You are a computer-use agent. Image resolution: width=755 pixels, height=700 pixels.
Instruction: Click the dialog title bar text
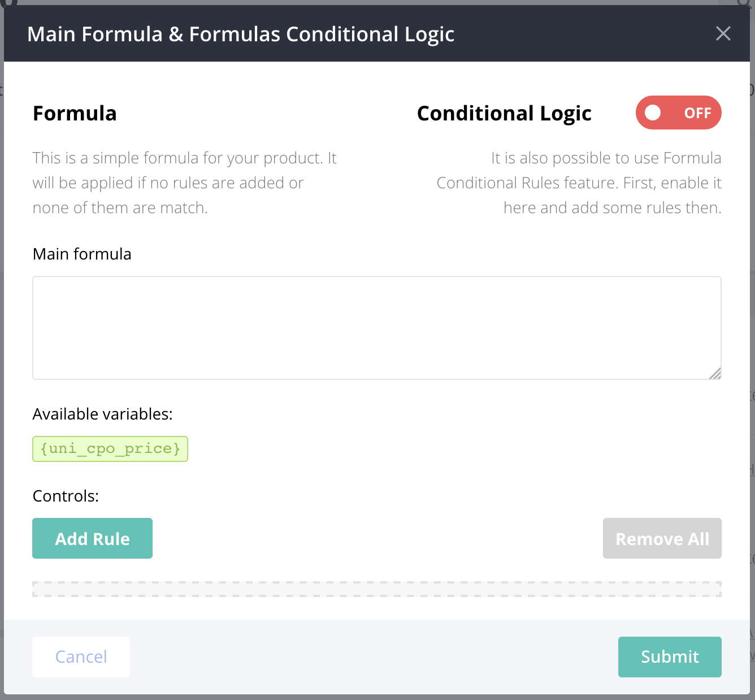[x=241, y=34]
